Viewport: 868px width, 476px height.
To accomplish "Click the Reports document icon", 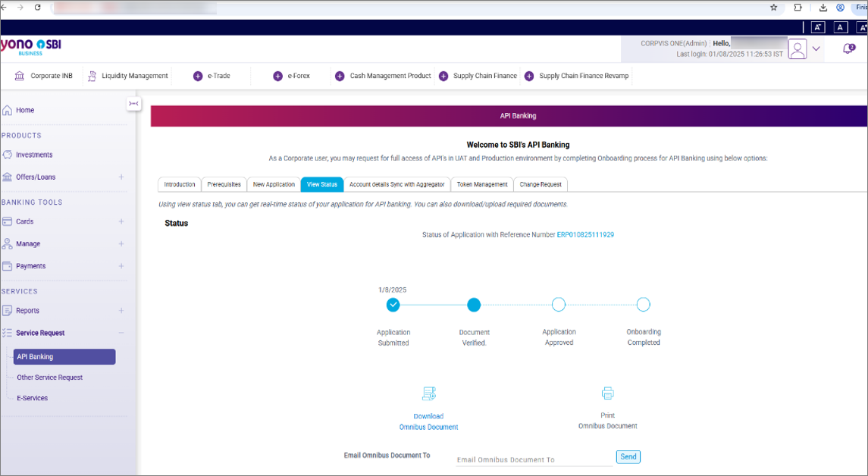I will [x=7, y=311].
